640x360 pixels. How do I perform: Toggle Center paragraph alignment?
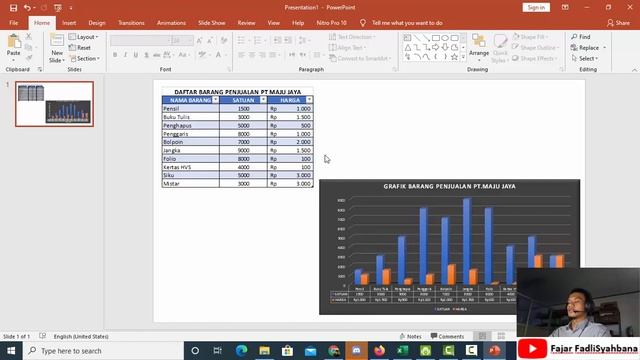tap(252, 55)
